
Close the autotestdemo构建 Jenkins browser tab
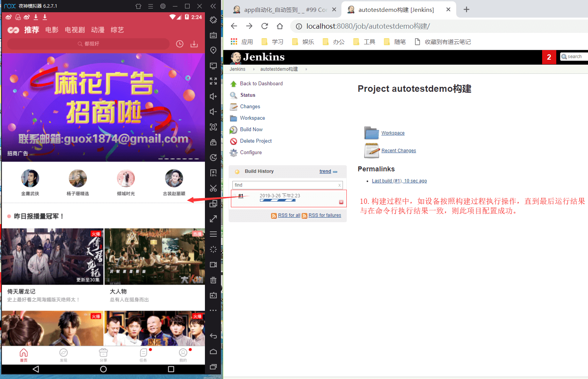click(x=448, y=10)
